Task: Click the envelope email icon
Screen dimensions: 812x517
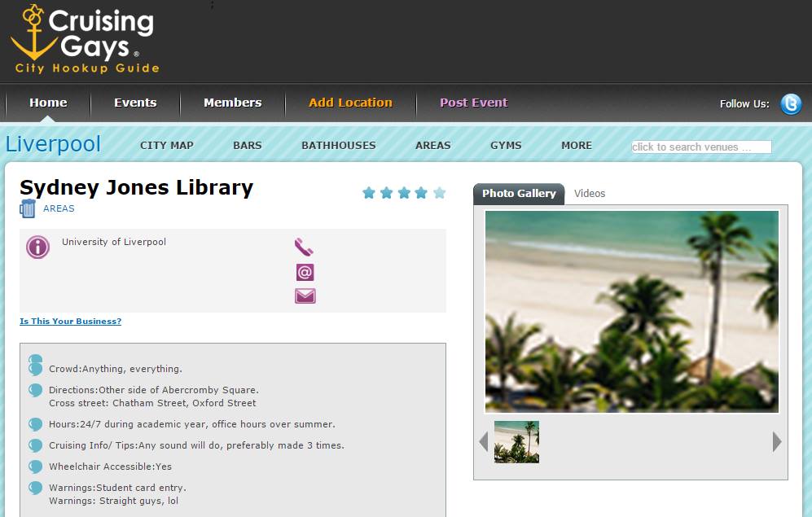Action: [x=305, y=296]
